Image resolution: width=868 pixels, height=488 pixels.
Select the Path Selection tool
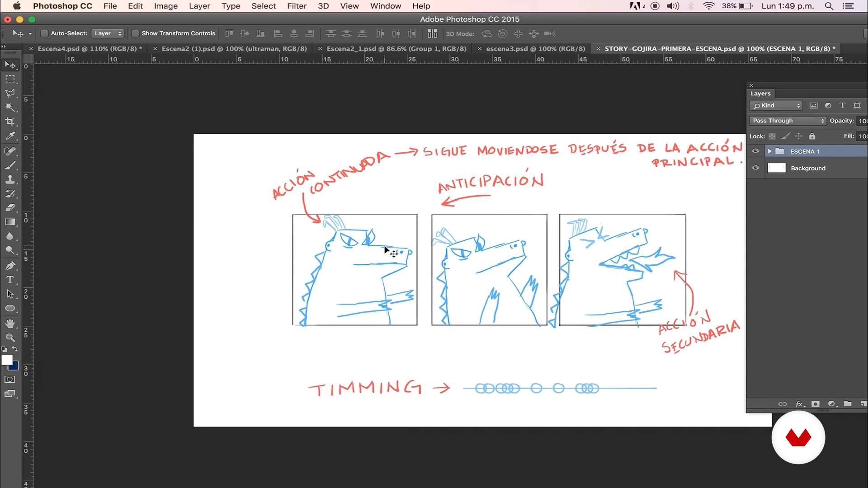click(10, 294)
